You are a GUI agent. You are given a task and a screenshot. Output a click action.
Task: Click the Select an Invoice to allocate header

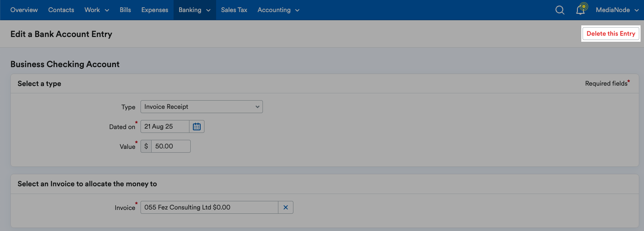coord(87,184)
